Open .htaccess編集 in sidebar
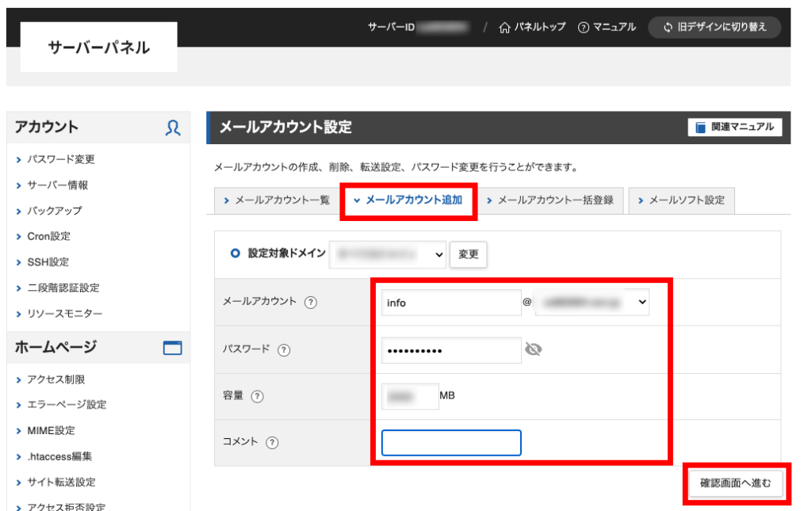The height and width of the screenshot is (511, 812). pyautogui.click(x=59, y=456)
